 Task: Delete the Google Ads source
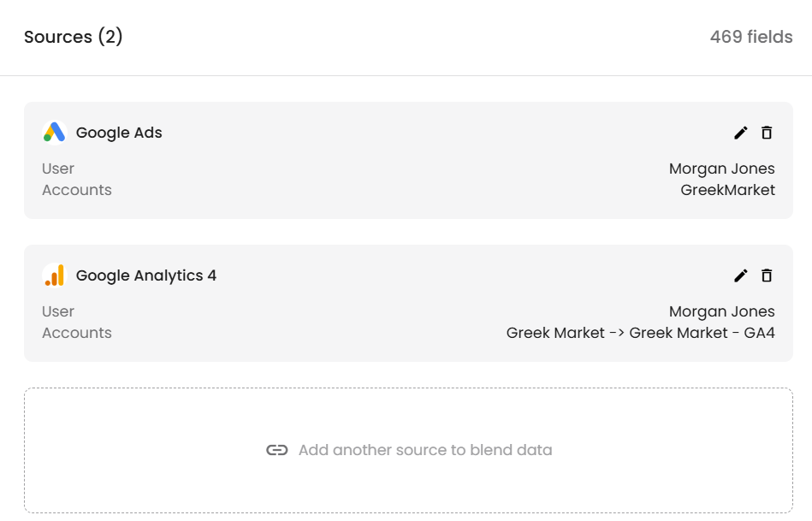(x=767, y=133)
